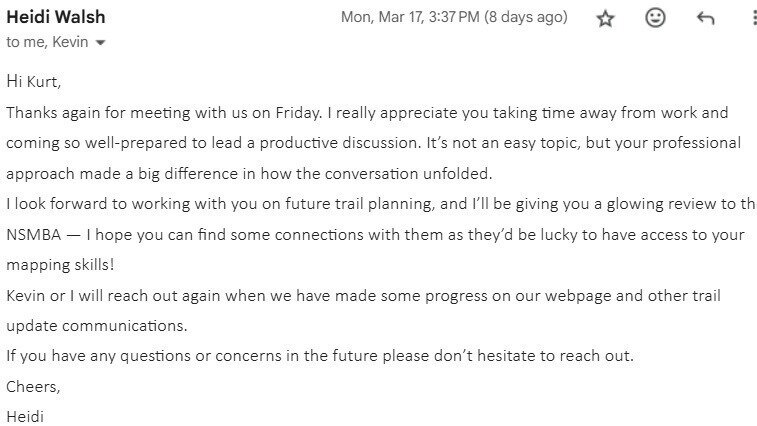Click the "to me, Kevin" recipients text
The height and width of the screenshot is (426, 757).
(x=48, y=42)
